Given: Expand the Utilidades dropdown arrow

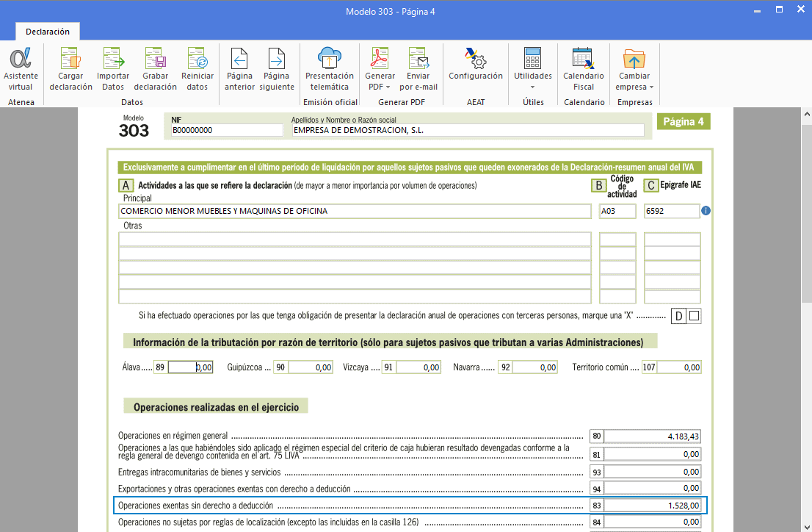Looking at the screenshot, I should click(x=532, y=87).
